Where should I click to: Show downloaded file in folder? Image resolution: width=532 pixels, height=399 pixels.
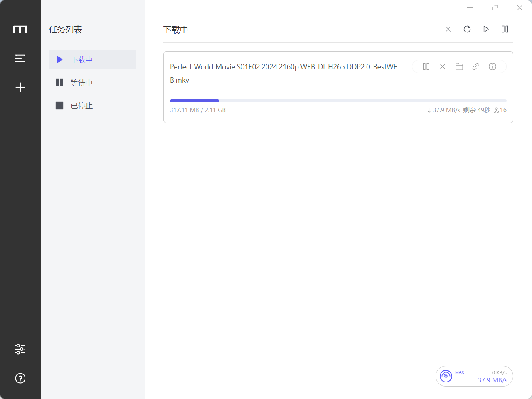459,66
